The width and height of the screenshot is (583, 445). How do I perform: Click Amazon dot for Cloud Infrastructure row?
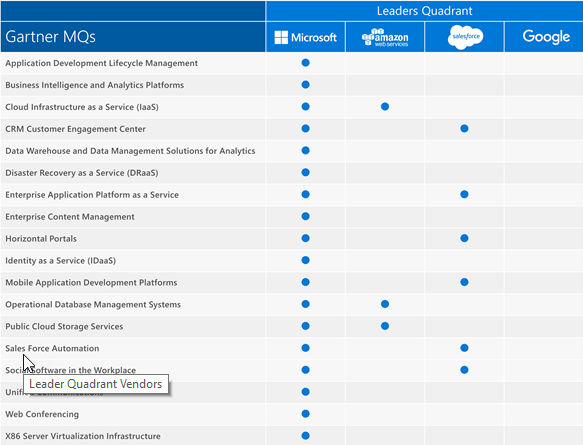click(385, 107)
